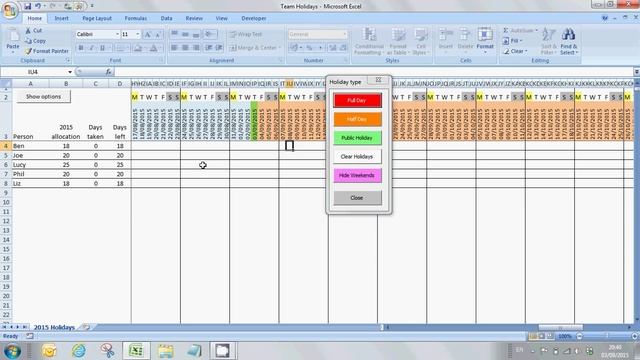Open the Calibri font name dropdown
This screenshot has width=640, height=360.
(117, 34)
